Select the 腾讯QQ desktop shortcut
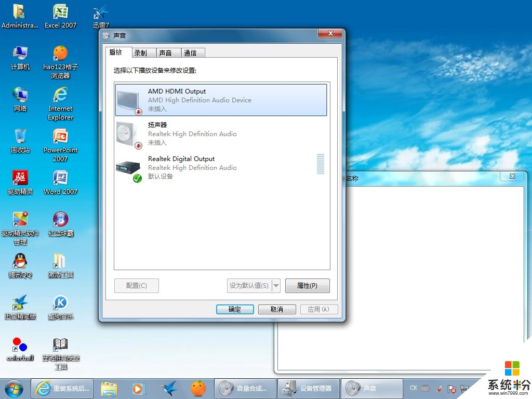The image size is (532, 399). [x=20, y=265]
